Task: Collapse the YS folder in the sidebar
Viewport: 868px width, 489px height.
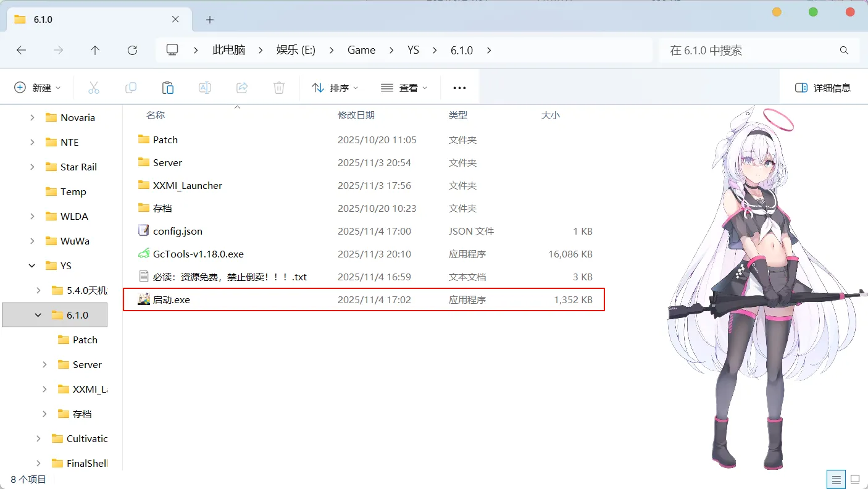Action: pos(31,265)
